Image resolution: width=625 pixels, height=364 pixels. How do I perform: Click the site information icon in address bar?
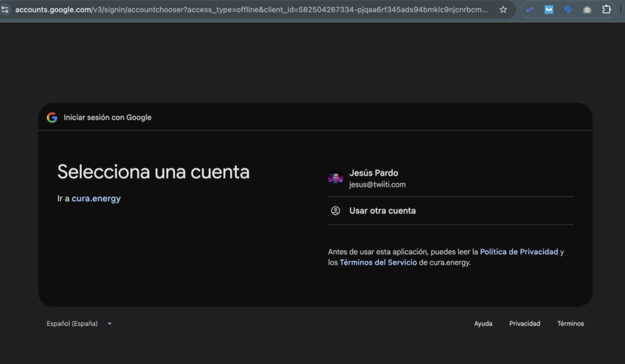click(x=5, y=10)
